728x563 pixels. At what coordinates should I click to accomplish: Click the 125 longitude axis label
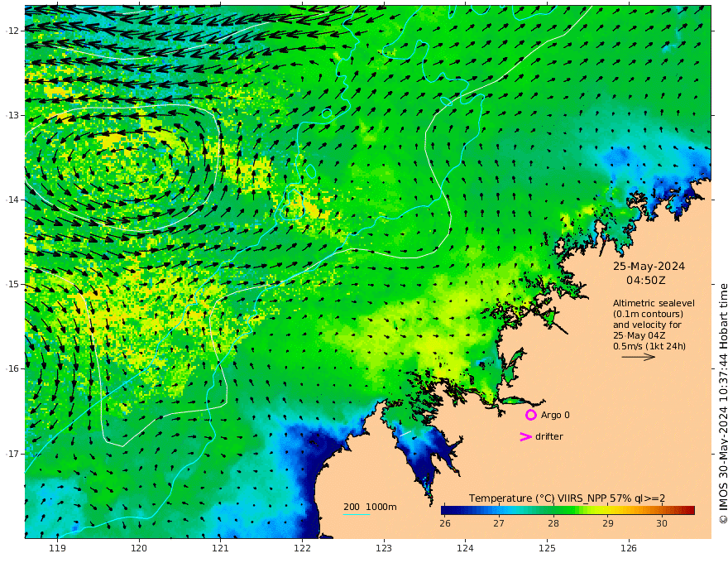[x=548, y=548]
